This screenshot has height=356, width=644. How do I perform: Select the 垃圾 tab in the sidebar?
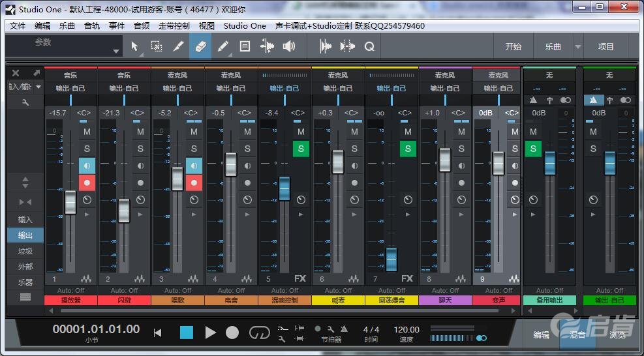25,251
